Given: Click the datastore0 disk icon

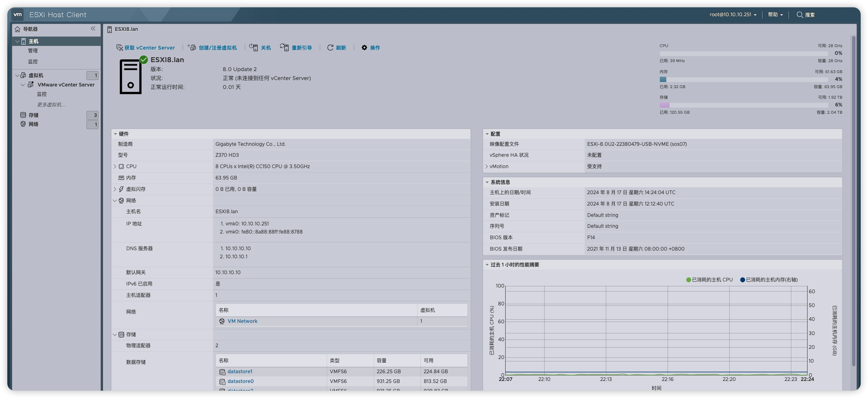Looking at the screenshot, I should pyautogui.click(x=222, y=381).
